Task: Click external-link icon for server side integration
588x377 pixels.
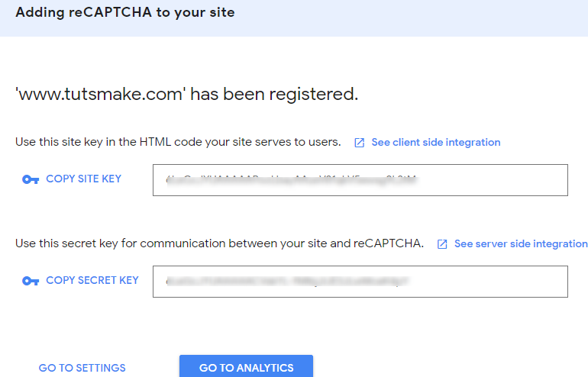Action: (442, 244)
